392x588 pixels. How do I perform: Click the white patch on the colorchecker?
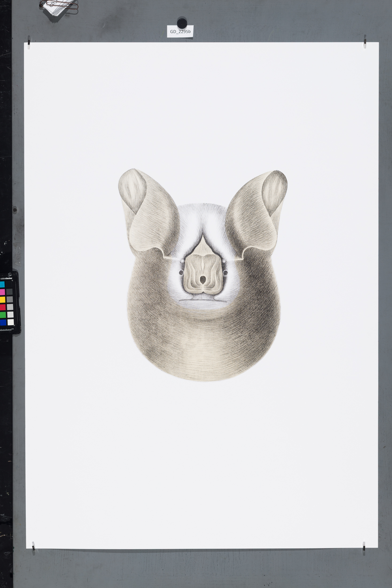[x=10, y=322]
